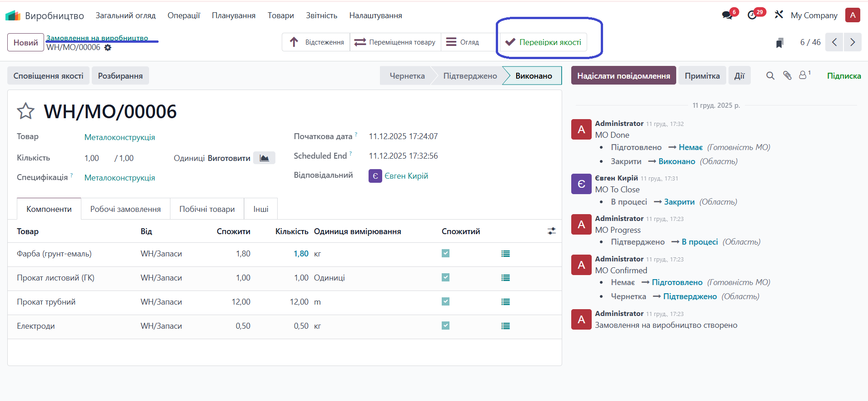Select the Підтверджено status stage

[x=470, y=76]
